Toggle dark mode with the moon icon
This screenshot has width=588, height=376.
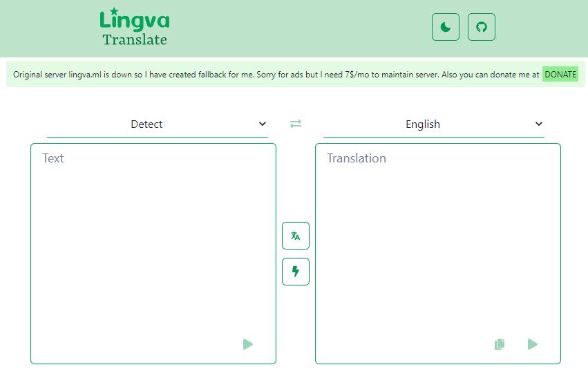coord(445,27)
